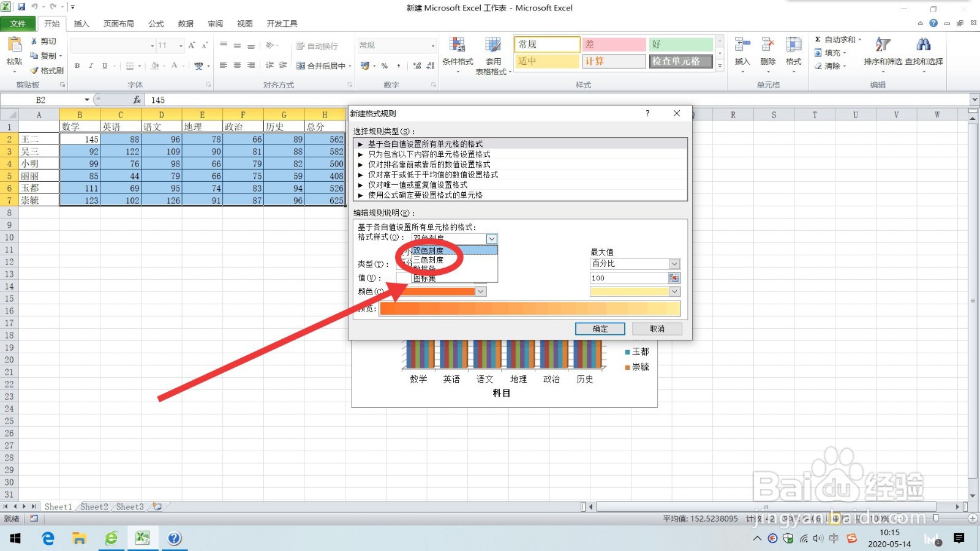This screenshot has width=980, height=551.
Task: Expand the formula bar
Action: point(974,99)
